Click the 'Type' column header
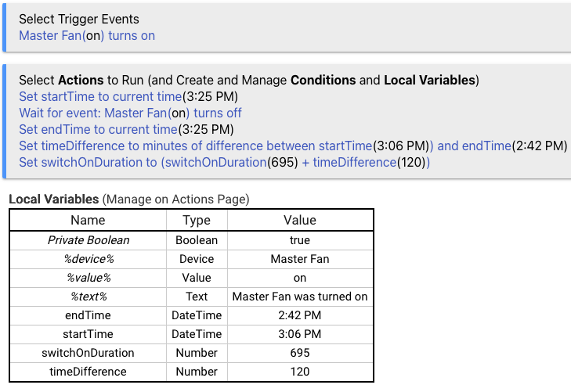The height and width of the screenshot is (392, 571). pyautogui.click(x=197, y=220)
